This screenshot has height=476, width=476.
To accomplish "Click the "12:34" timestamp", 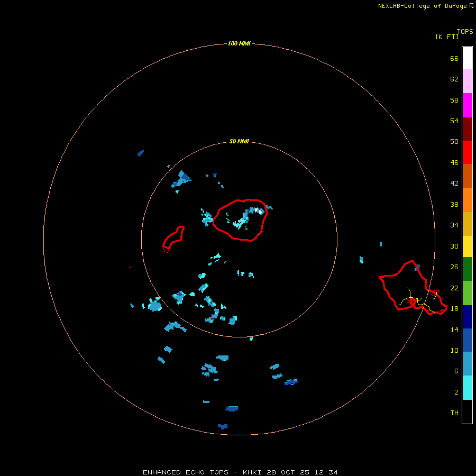I will (x=326, y=472).
